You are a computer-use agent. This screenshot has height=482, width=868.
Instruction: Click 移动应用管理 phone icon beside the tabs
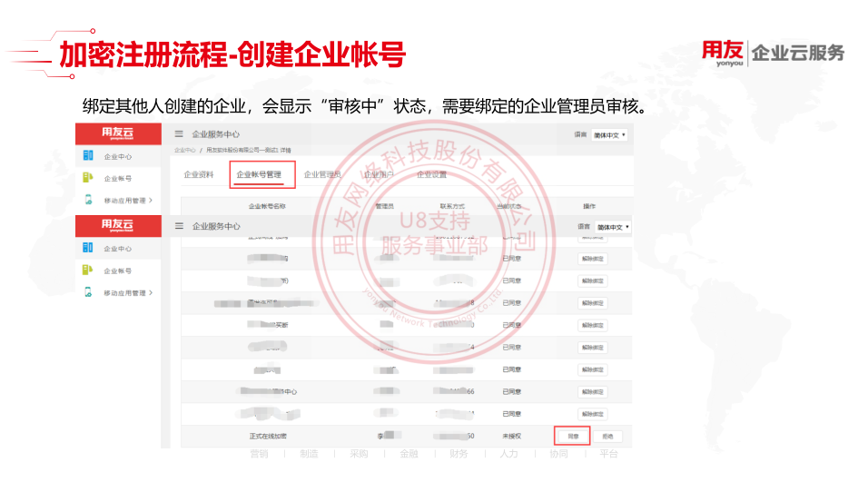tap(88, 200)
